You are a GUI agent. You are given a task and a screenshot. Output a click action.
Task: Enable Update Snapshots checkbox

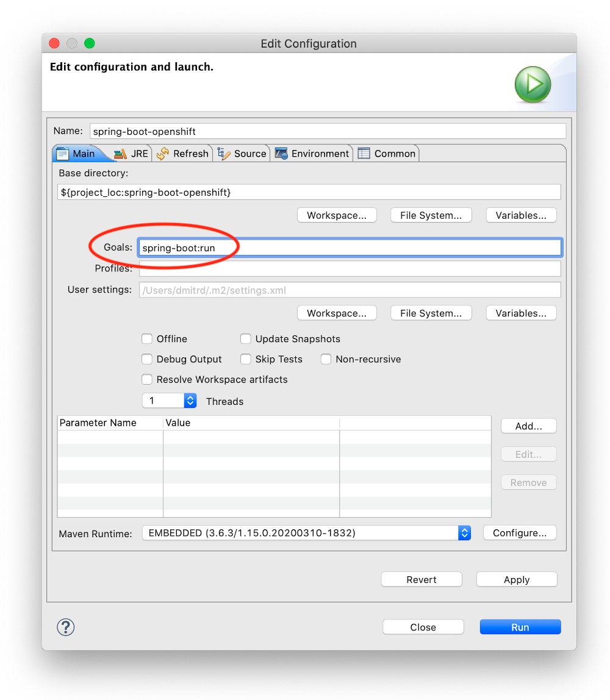click(246, 339)
